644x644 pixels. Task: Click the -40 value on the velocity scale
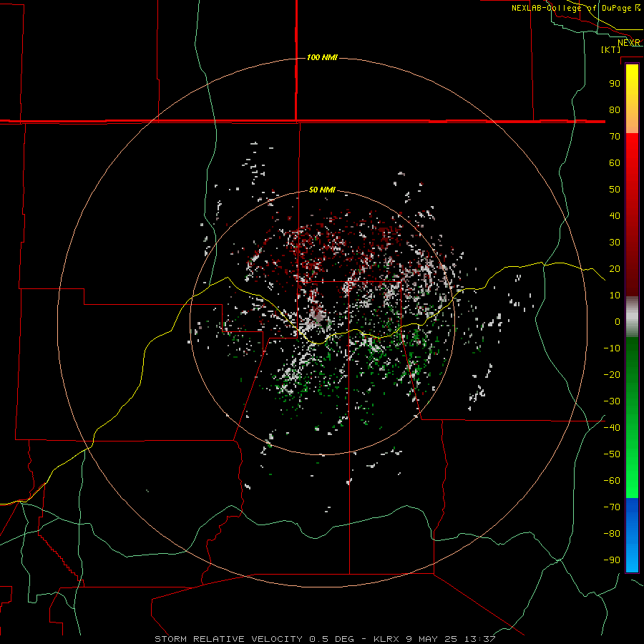(612, 428)
